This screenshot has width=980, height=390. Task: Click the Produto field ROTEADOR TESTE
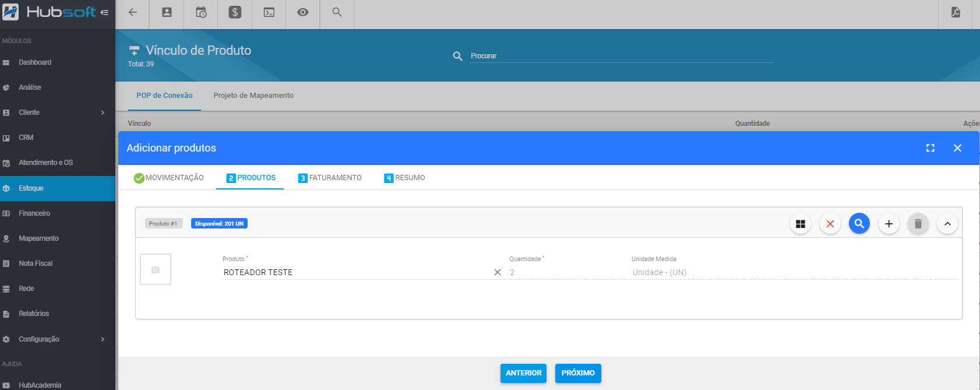coord(357,272)
